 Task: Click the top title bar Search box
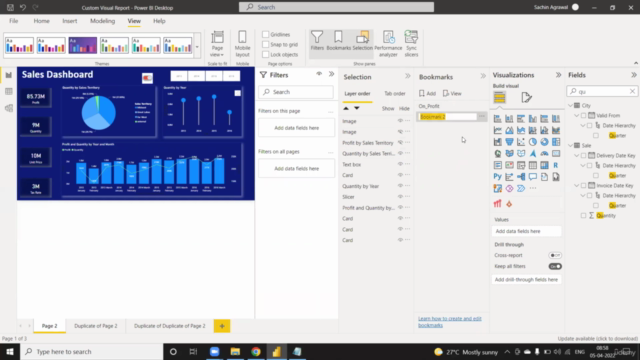tap(336, 7)
